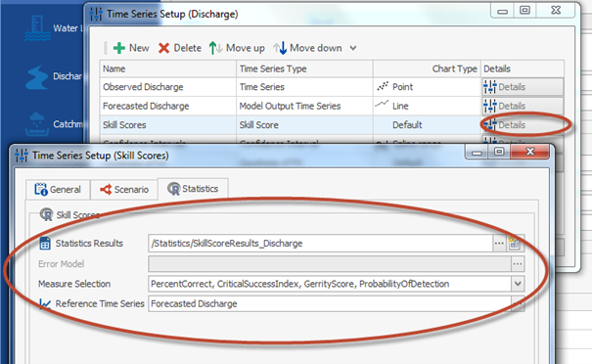Click the new table icon beside Statistics Results
This screenshot has width=592, height=364.
tap(514, 244)
